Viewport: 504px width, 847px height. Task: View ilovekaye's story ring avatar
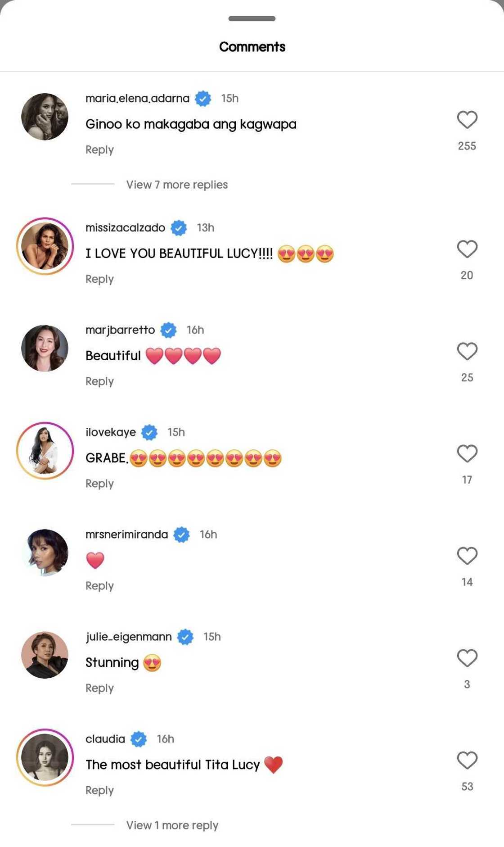pyautogui.click(x=45, y=450)
